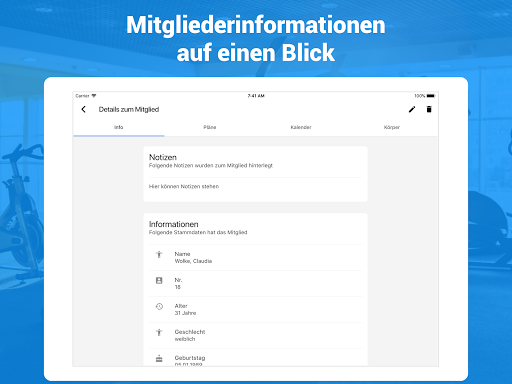Click the cake icon beside Geburtstag
This screenshot has width=512, height=384.
159,359
